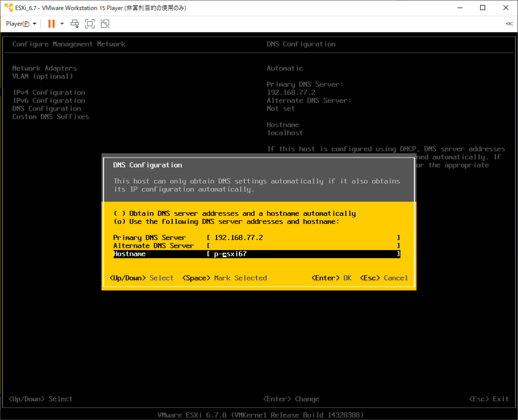Click <Esc> Exit at bottom right

(x=489, y=399)
